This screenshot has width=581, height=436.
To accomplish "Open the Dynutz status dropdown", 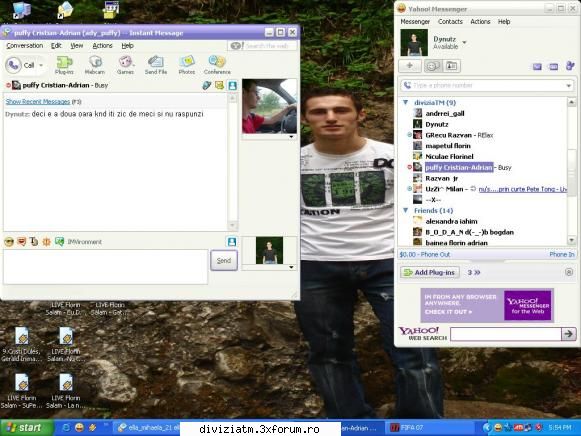I will pos(464,42).
